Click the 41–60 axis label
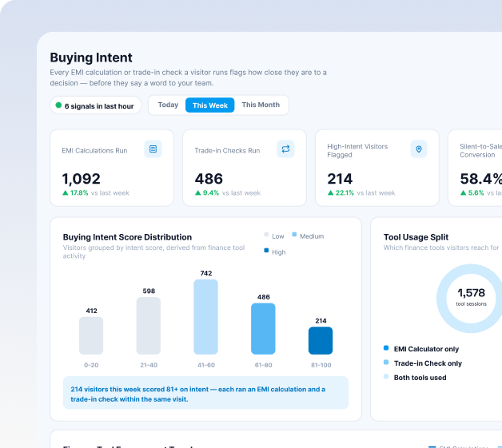Viewport: 502px width, 448px height. pyautogui.click(x=206, y=365)
